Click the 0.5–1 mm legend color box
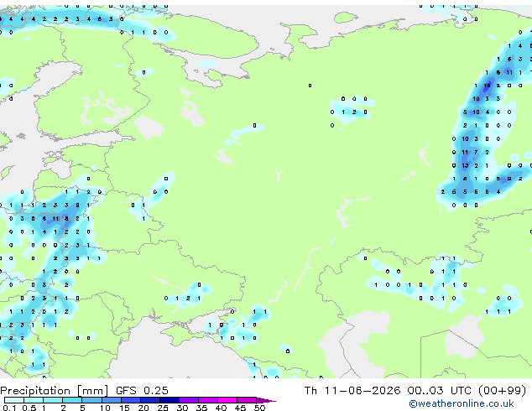This screenshot has width=532, height=411. coord(34,400)
